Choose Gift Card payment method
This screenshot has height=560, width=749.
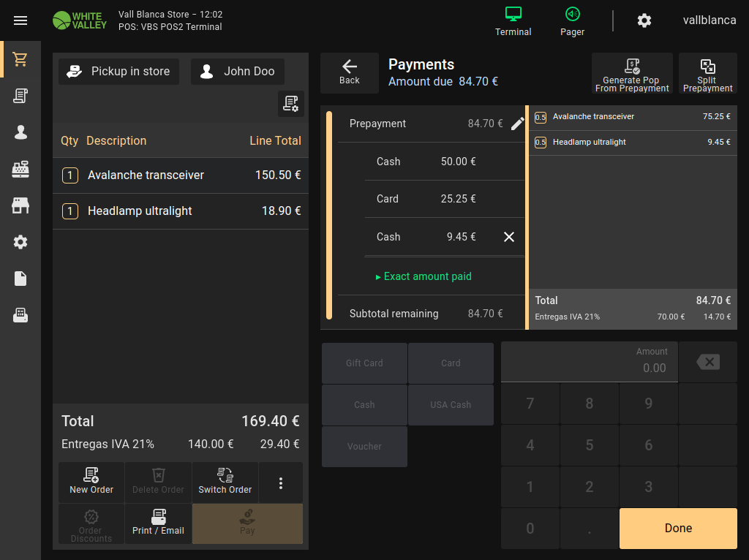[x=364, y=363]
